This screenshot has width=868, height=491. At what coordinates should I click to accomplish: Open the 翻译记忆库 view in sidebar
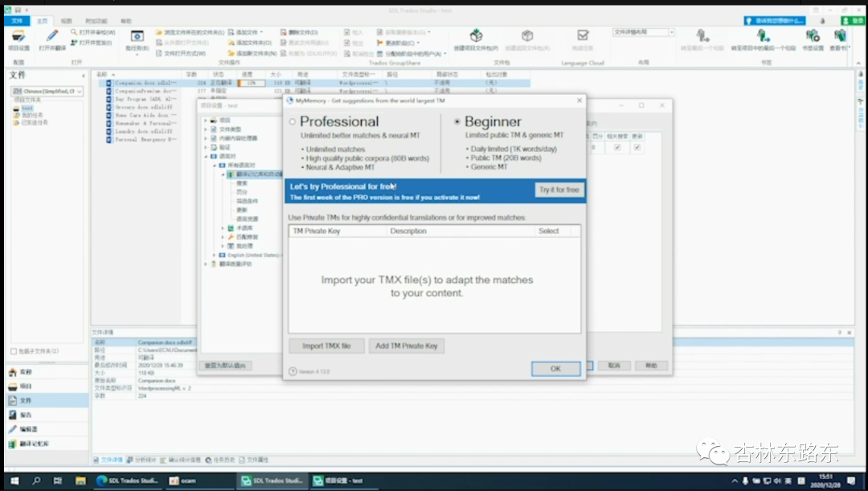[x=47, y=444]
